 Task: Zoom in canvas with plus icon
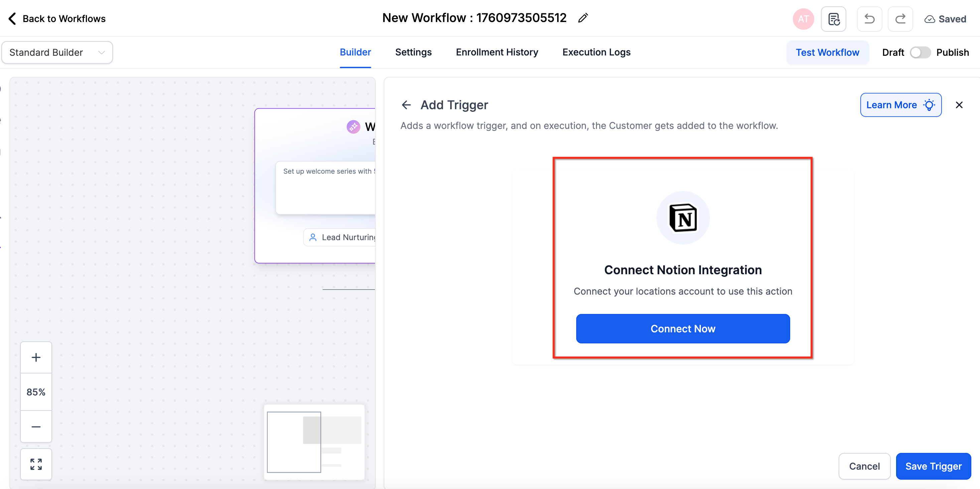point(36,357)
